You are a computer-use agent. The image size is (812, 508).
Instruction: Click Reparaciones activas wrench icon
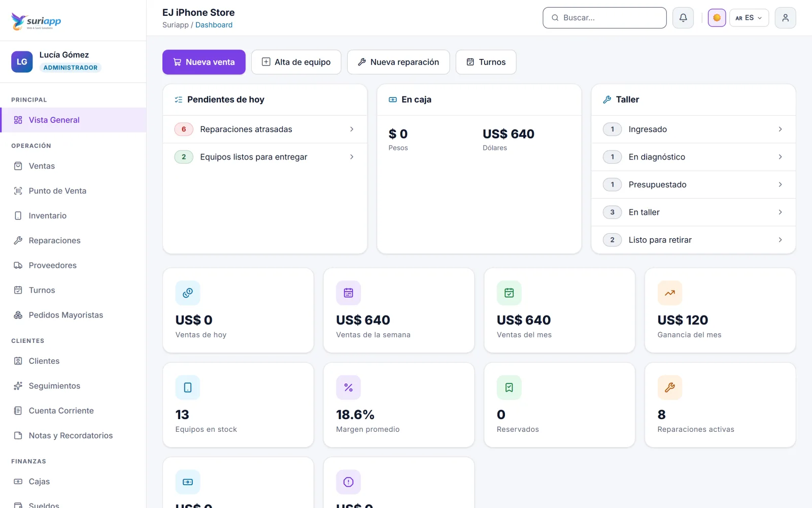(x=670, y=388)
